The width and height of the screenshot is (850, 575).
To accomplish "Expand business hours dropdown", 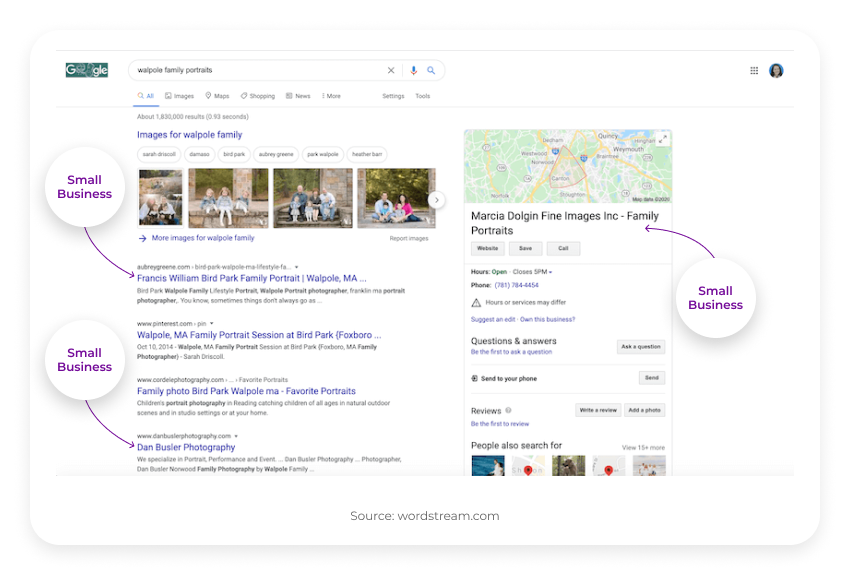I will coord(550,272).
